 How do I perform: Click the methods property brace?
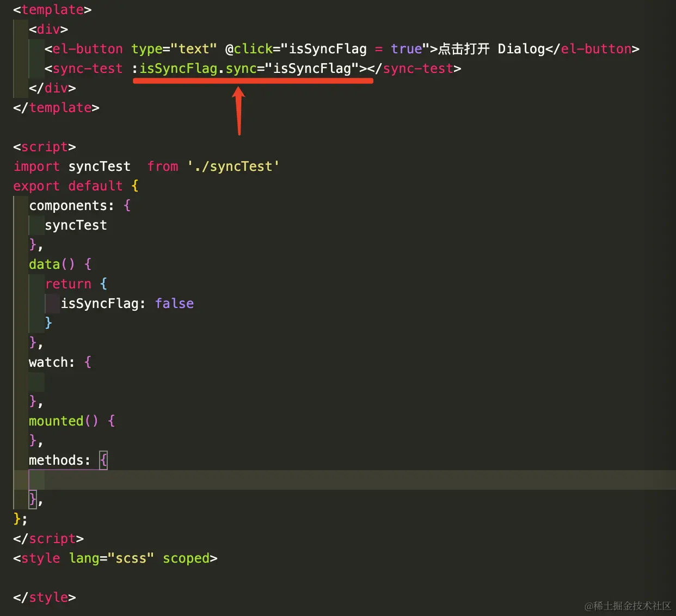click(x=103, y=460)
